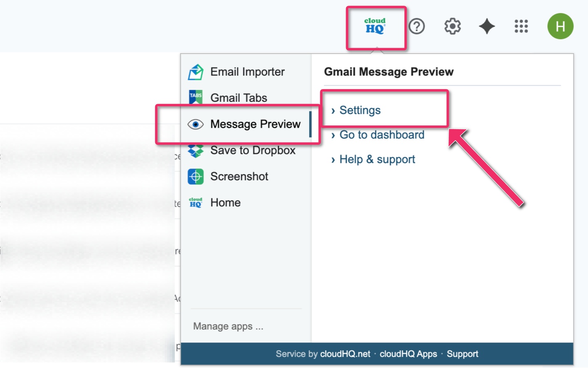Screen dimensions: 588x370
Task: Open Gmail settings gear icon
Action: point(452,26)
